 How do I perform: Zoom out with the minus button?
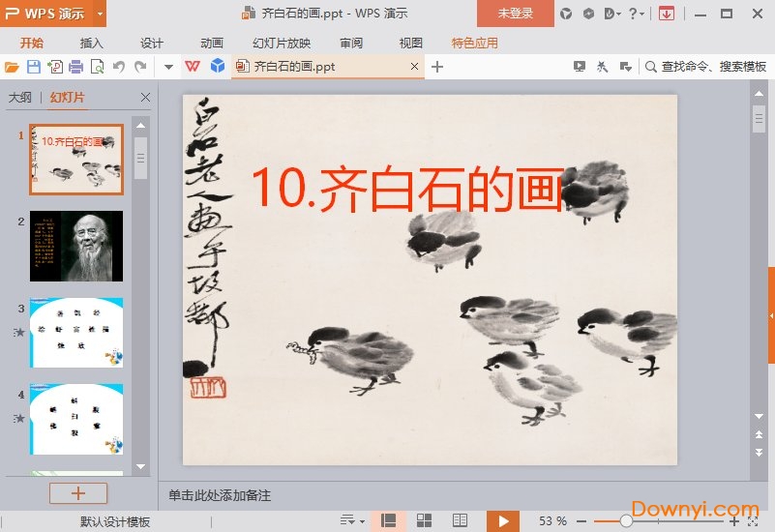pos(581,521)
